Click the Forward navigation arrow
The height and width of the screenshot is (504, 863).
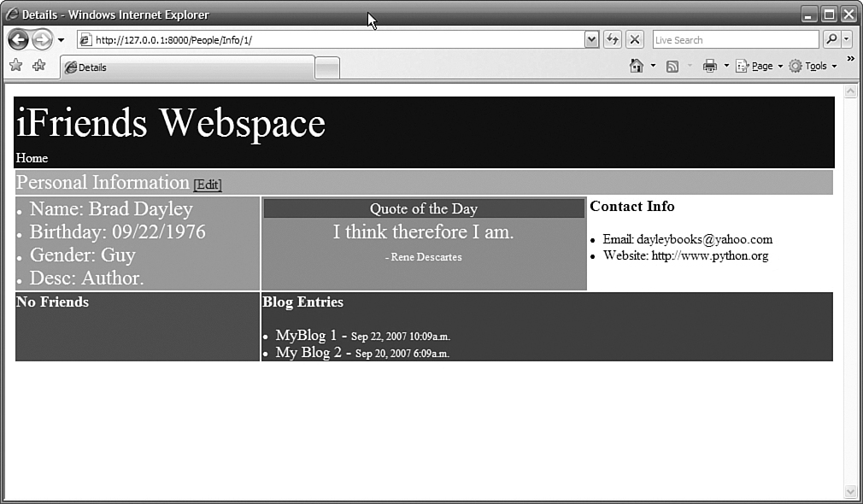click(x=42, y=39)
